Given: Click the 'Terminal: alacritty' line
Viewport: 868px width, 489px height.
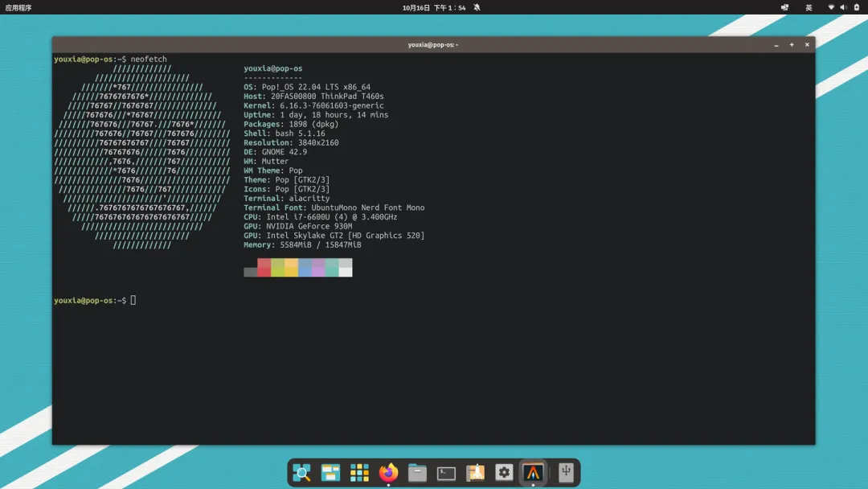Looking at the screenshot, I should pos(287,199).
